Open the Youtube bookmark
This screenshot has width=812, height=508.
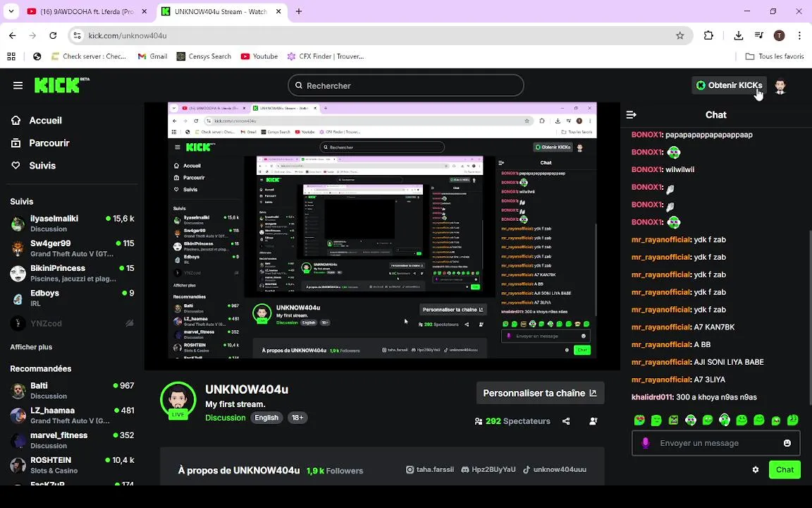[259, 56]
